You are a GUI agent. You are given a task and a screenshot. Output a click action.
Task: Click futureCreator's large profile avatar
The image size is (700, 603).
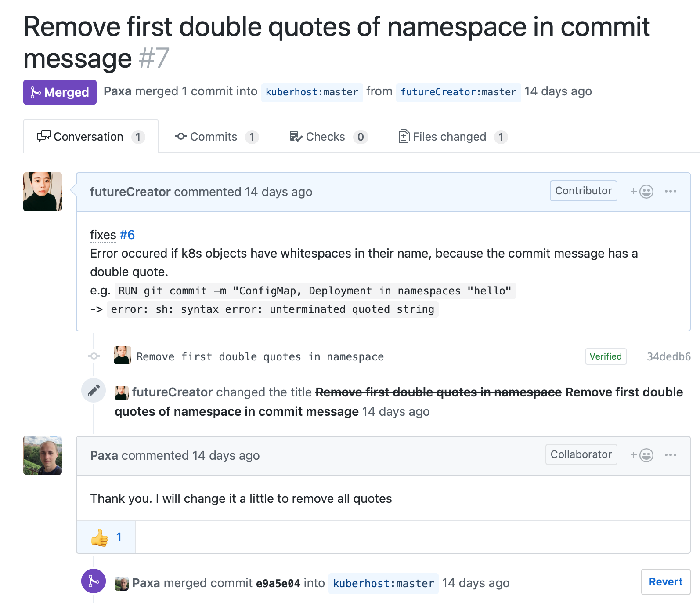(x=43, y=192)
